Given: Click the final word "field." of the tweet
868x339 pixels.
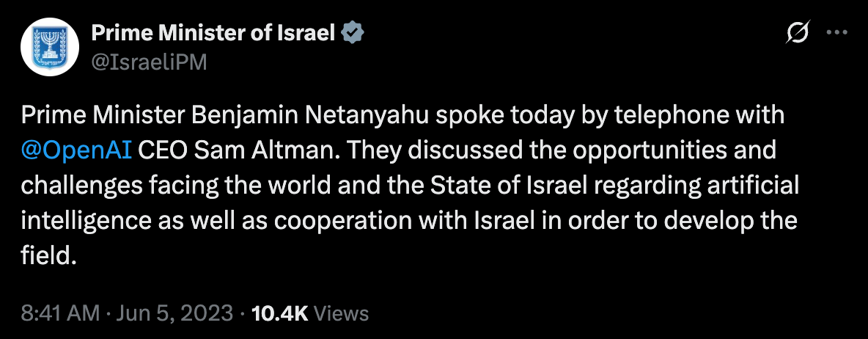Looking at the screenshot, I should (x=48, y=256).
